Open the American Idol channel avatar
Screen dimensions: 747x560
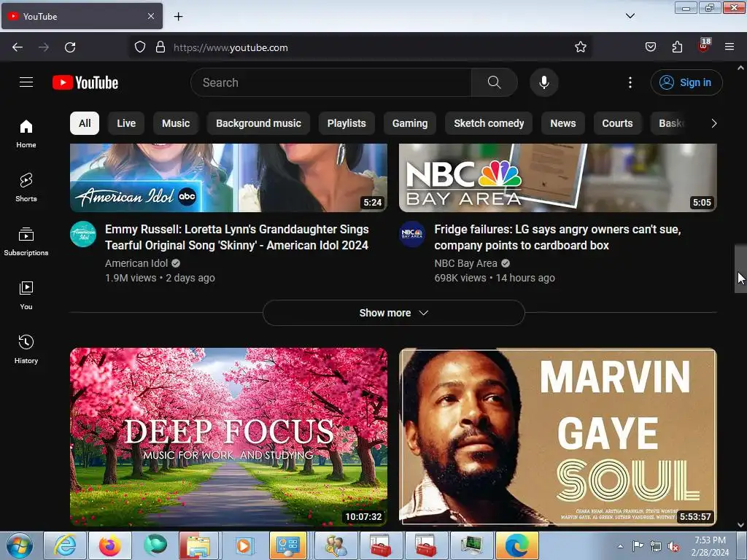point(83,234)
